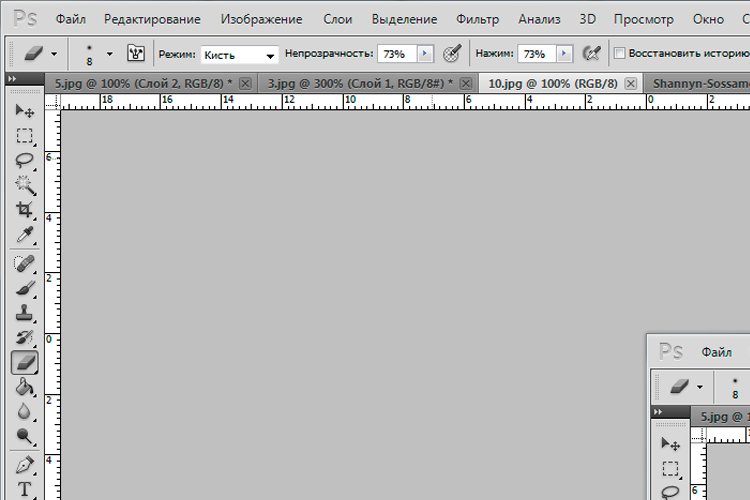Open the brush size preset picker arrow

click(x=110, y=54)
